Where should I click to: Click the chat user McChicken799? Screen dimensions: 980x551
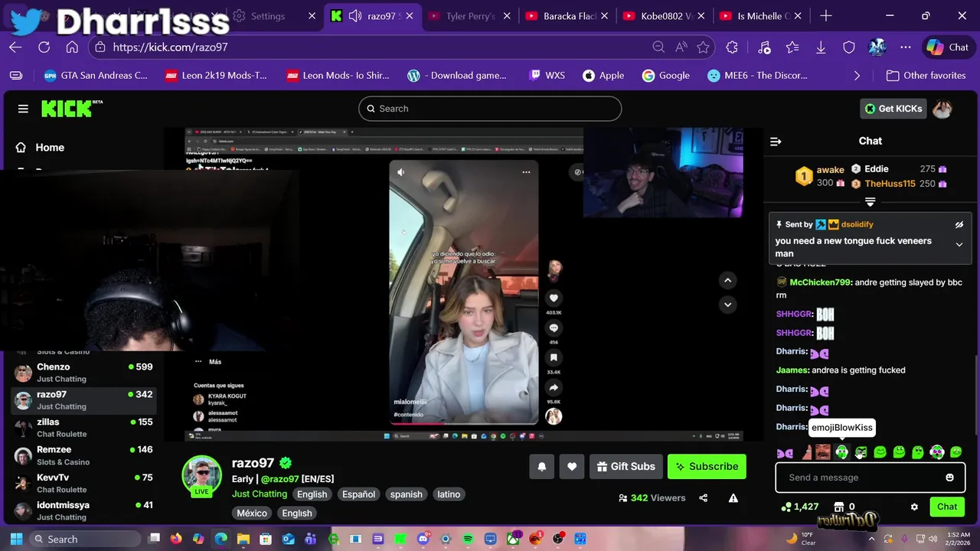(820, 282)
